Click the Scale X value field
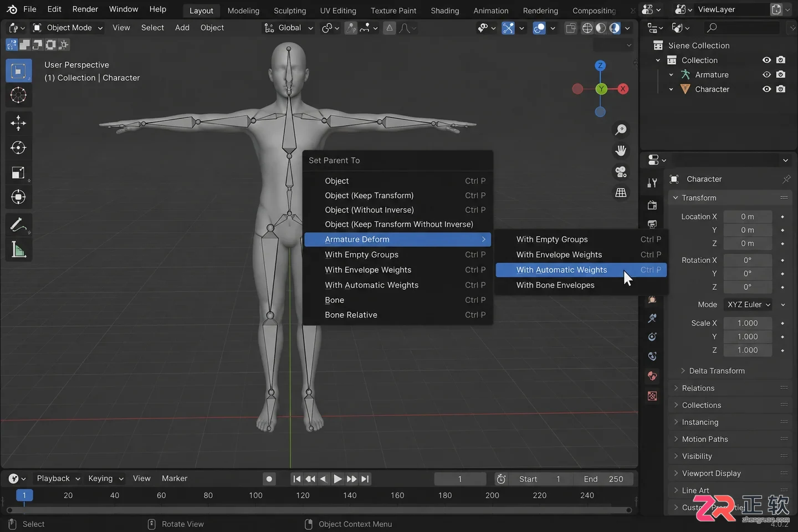 [x=747, y=323]
